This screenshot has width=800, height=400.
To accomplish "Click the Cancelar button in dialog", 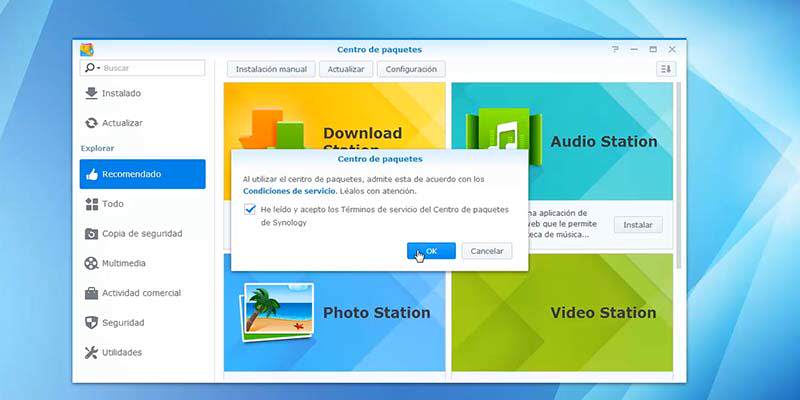I will coord(487,251).
